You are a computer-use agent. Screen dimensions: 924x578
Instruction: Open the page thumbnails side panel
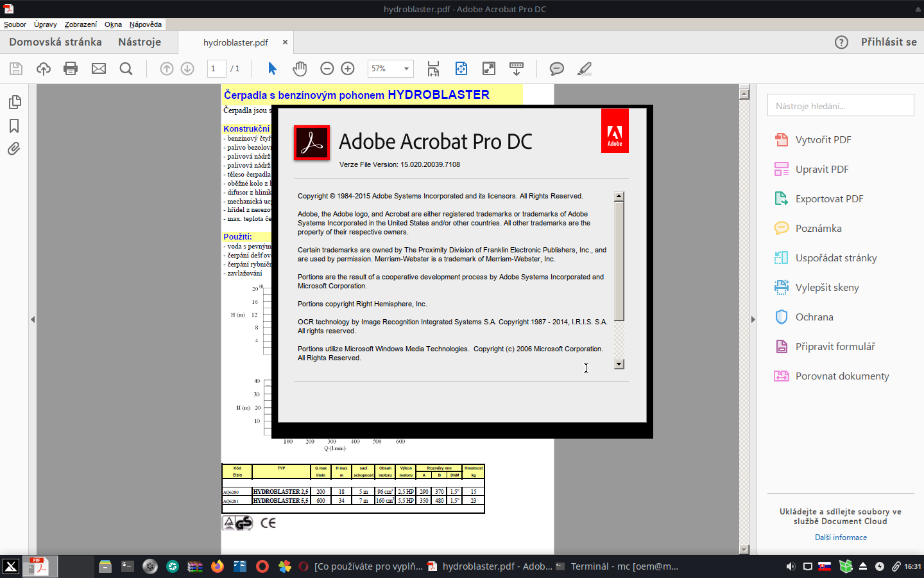14,102
